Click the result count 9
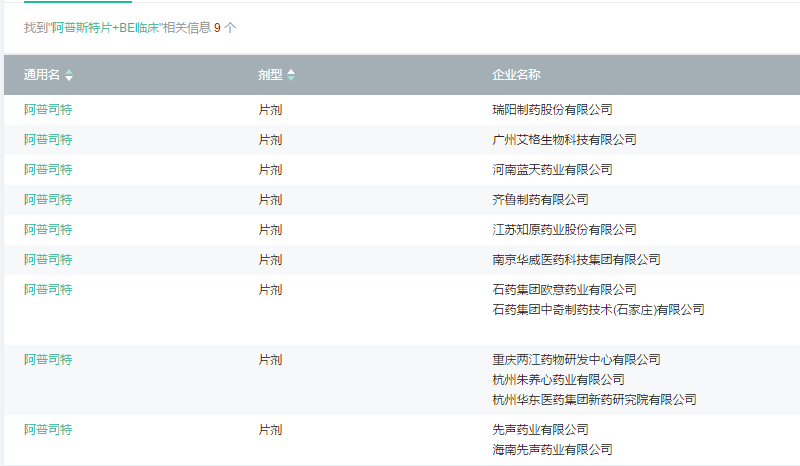Viewport: 800px width, 466px height. point(217,28)
